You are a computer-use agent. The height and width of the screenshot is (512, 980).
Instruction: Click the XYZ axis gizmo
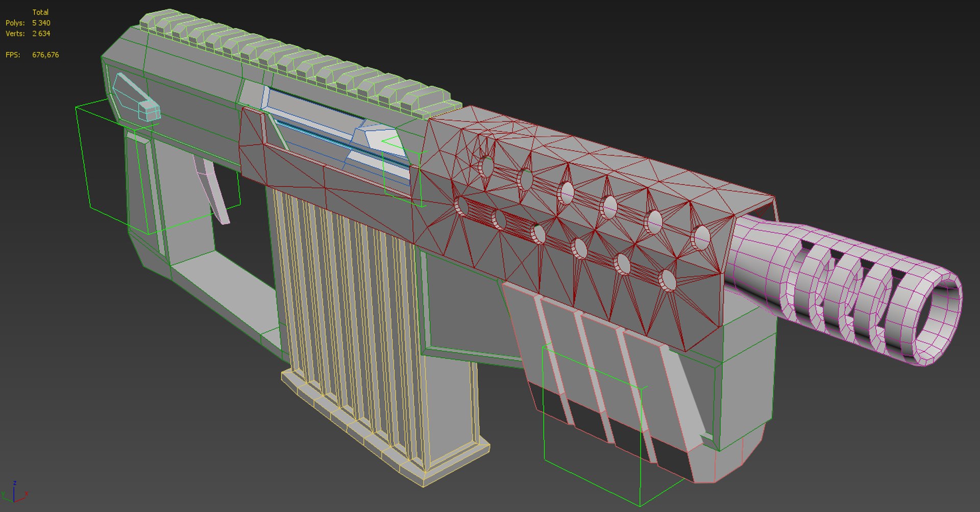tap(14, 493)
